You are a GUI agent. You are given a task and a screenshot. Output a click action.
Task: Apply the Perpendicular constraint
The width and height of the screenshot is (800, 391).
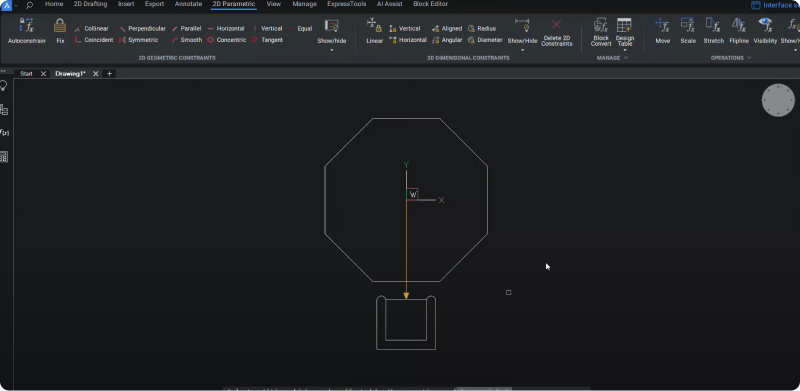click(x=142, y=29)
